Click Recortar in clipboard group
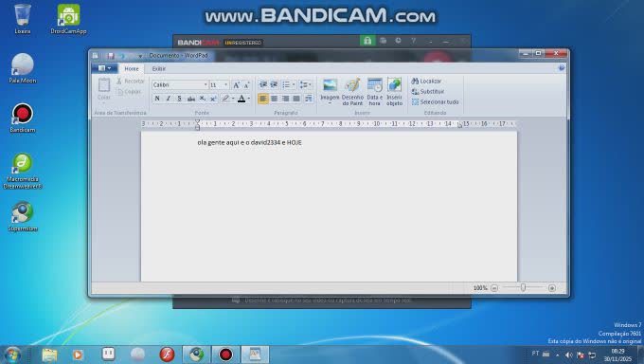This screenshot has height=364, width=644. [130, 81]
